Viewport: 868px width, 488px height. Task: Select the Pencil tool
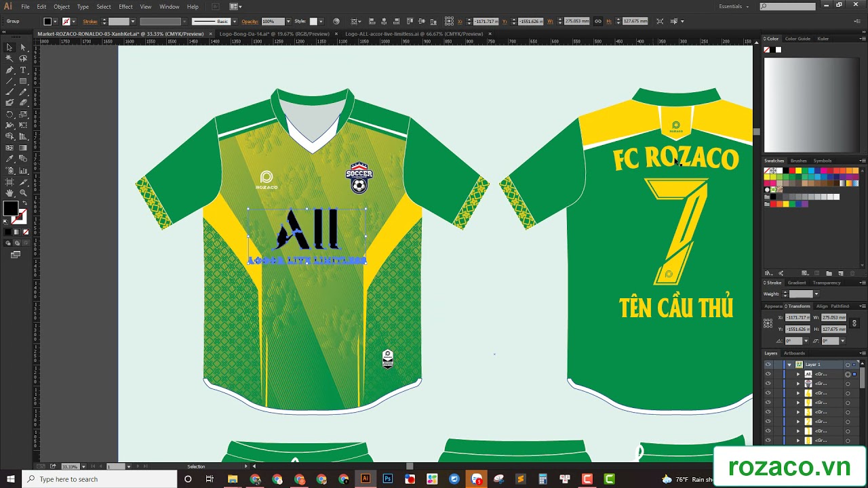22,92
